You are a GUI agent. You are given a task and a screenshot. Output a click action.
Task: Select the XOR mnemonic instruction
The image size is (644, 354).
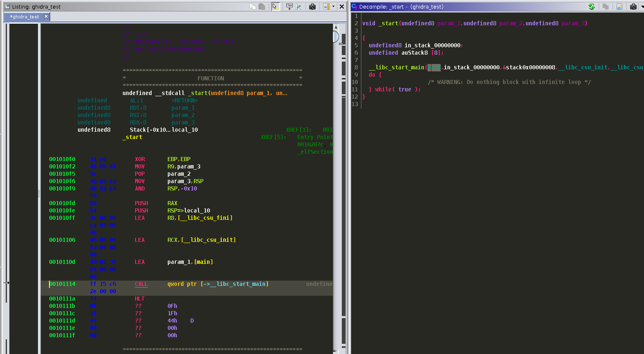(140, 159)
